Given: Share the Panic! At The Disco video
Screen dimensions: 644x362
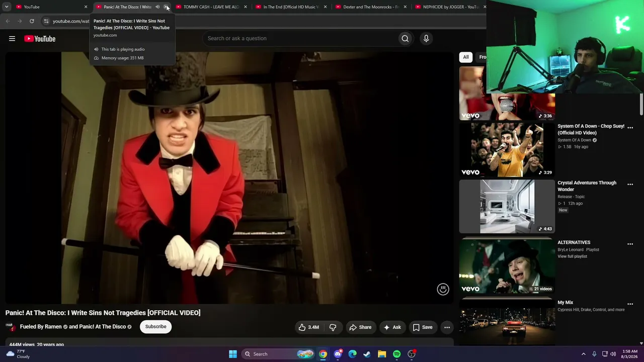Looking at the screenshot, I should [360, 327].
